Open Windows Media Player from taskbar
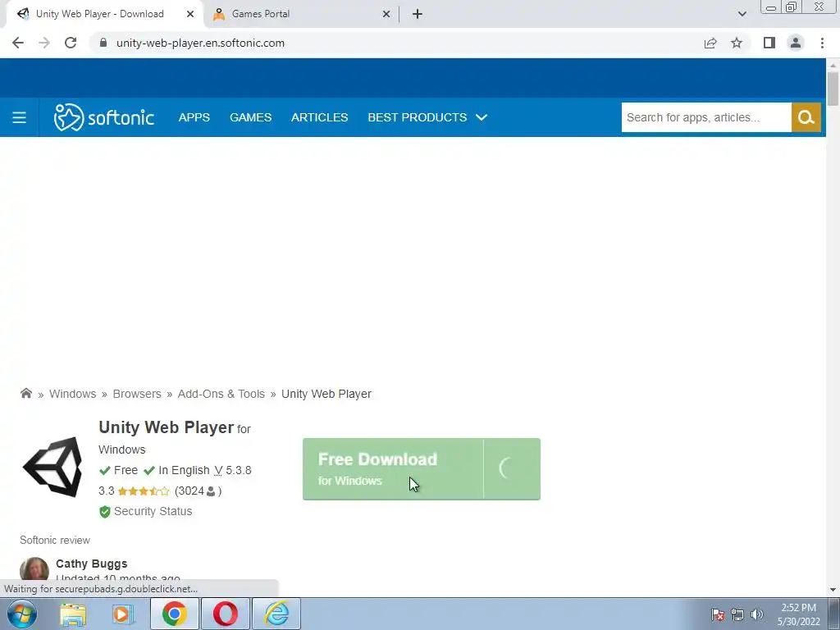840x630 pixels. point(123,614)
